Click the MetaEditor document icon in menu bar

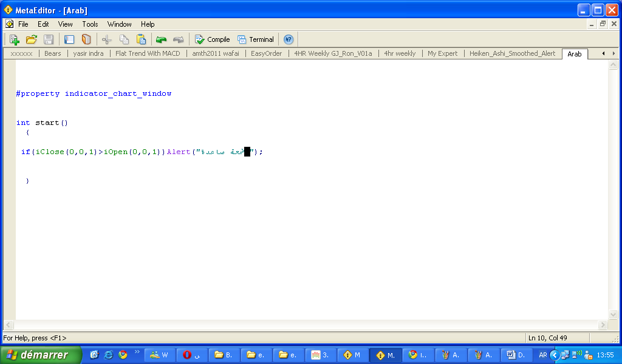pyautogui.click(x=10, y=24)
